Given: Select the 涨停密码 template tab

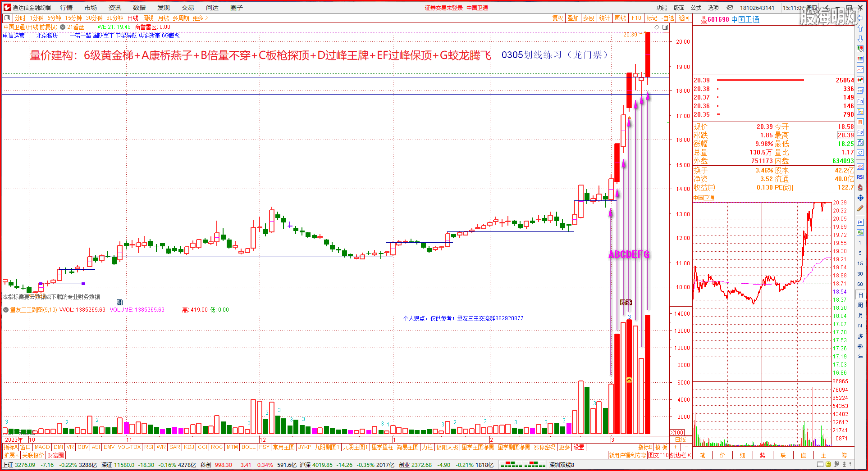Looking at the screenshot, I should [544, 447].
